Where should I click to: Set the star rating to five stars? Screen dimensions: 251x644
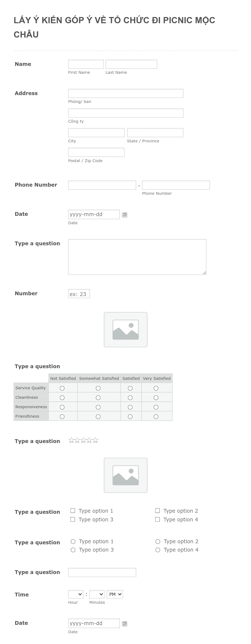95,440
